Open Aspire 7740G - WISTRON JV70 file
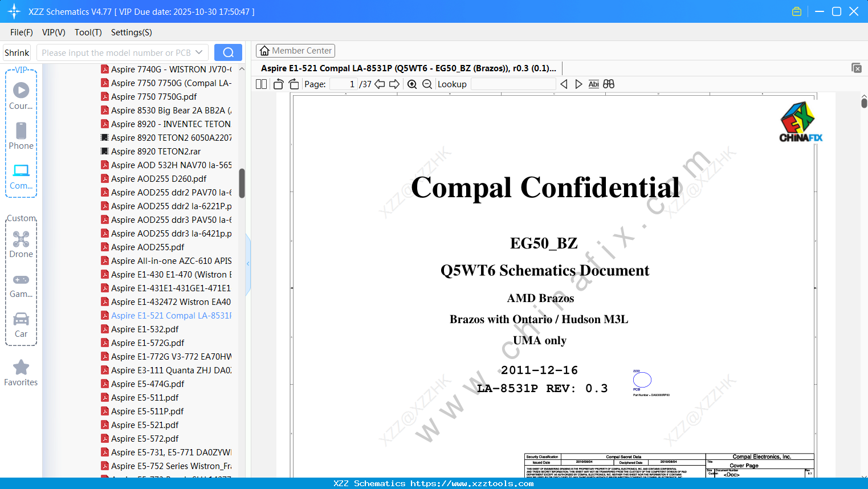The width and height of the screenshot is (868, 489). tap(166, 70)
